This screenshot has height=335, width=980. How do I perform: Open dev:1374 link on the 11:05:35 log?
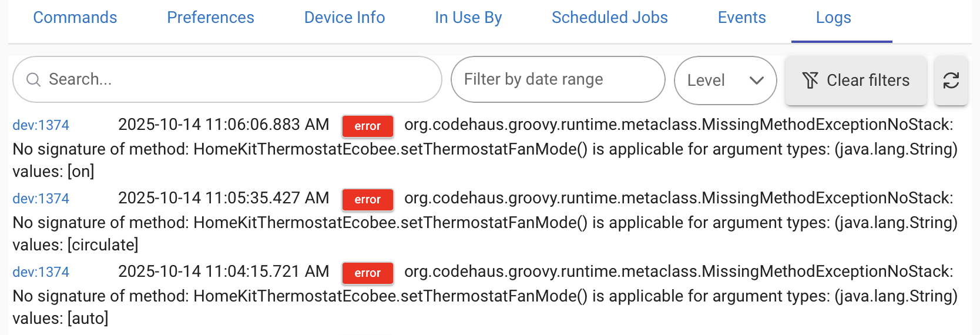pos(41,199)
